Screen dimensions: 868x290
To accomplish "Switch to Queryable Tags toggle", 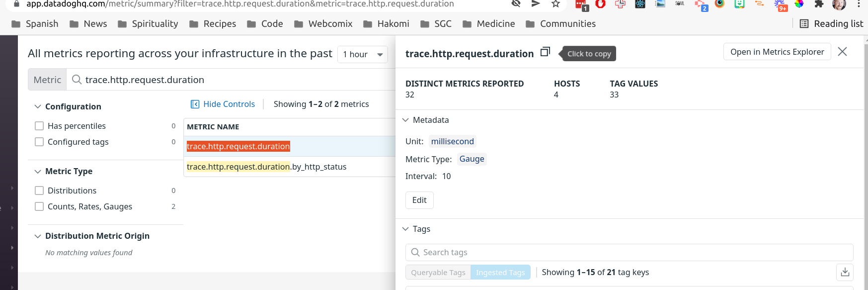I will 438,272.
